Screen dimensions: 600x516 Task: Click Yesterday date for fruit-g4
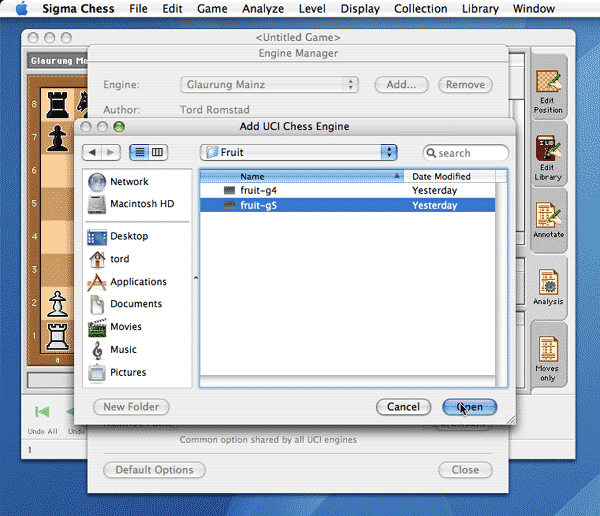click(434, 191)
